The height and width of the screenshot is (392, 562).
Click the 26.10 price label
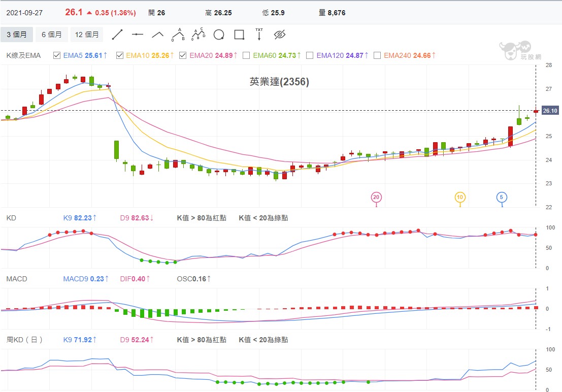coord(550,111)
